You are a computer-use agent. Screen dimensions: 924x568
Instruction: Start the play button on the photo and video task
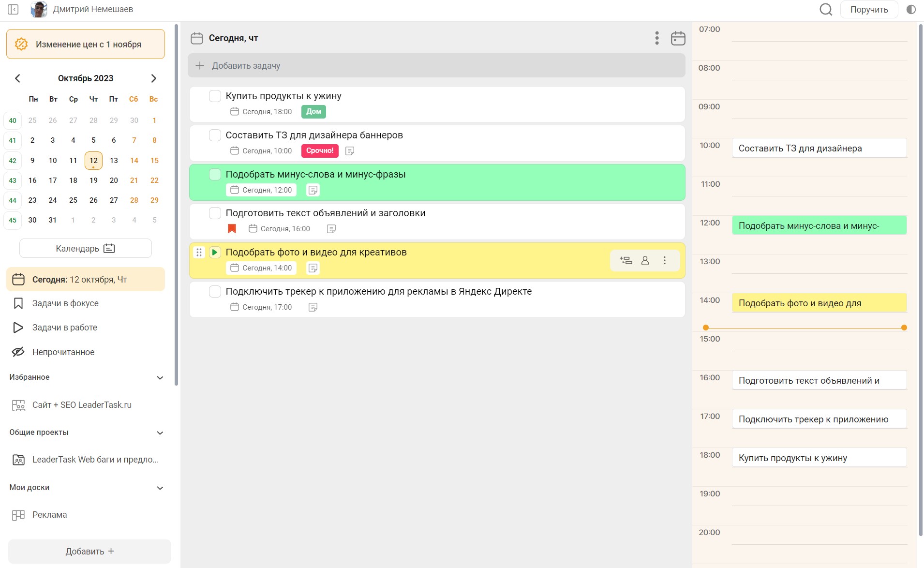coord(215,252)
